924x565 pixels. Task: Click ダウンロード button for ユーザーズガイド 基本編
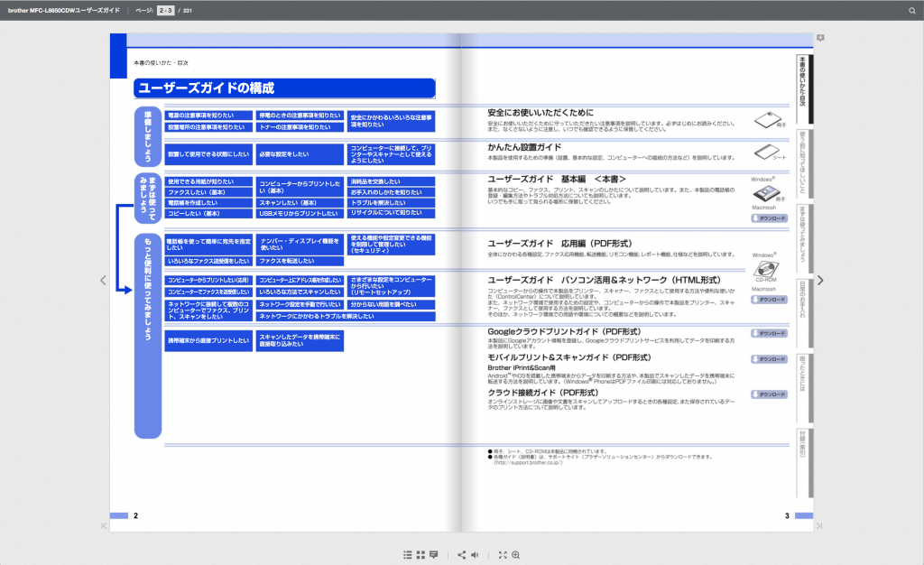coord(770,218)
